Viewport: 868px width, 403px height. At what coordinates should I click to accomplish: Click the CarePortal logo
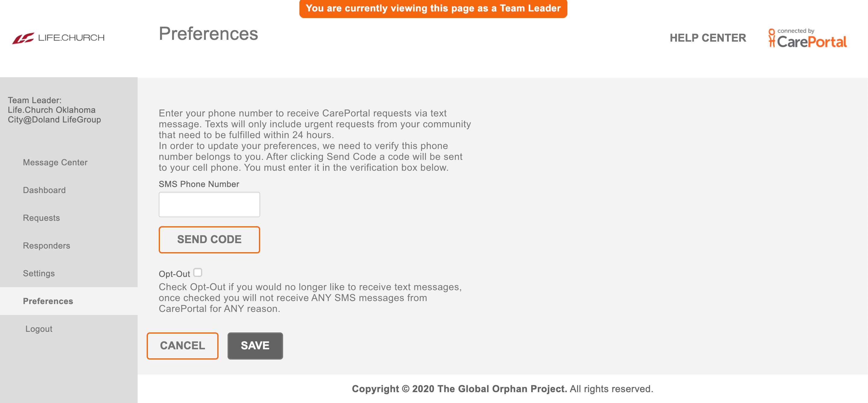click(807, 38)
